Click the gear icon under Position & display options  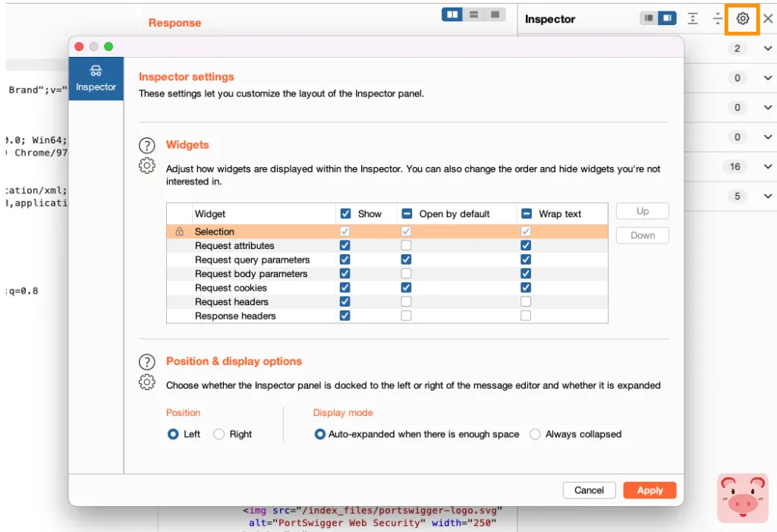[x=146, y=382]
